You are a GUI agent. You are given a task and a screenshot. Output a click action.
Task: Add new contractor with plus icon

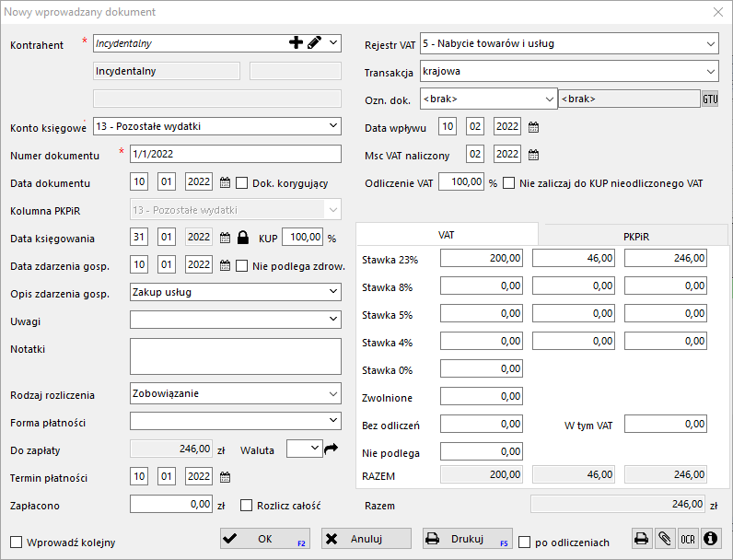click(x=296, y=43)
